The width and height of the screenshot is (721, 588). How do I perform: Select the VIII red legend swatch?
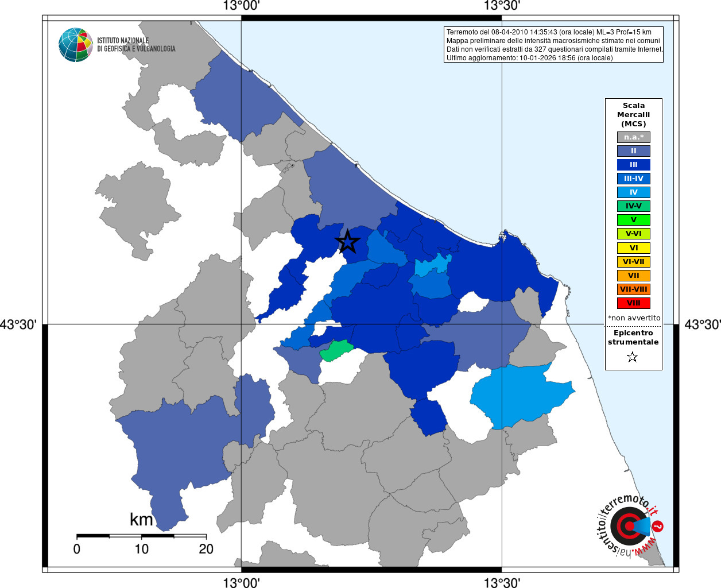tap(634, 303)
